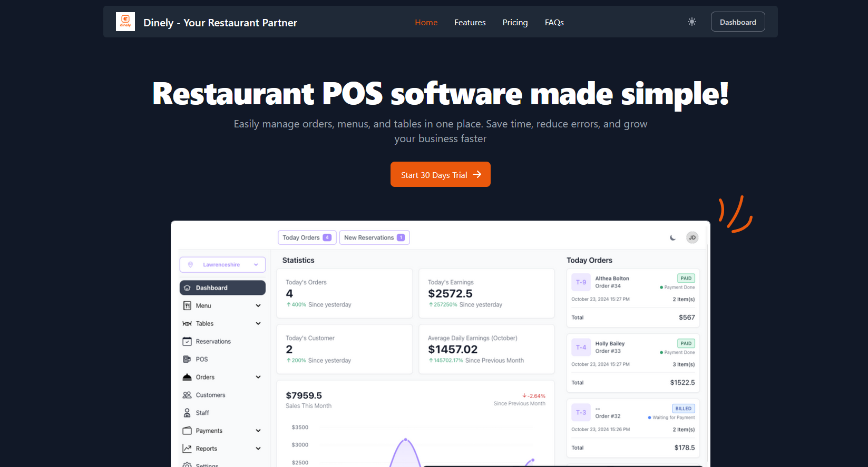Toggle the moon icon in dashboard preview
The width and height of the screenshot is (868, 467).
pyautogui.click(x=672, y=238)
